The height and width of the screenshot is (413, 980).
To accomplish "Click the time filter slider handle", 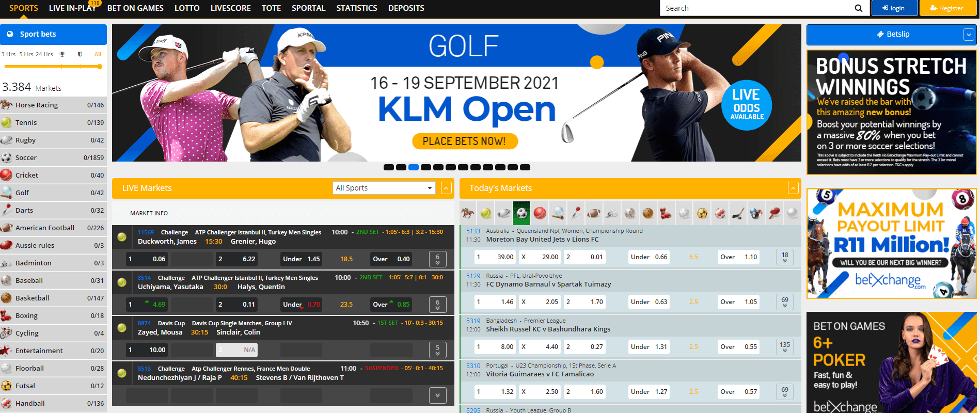I will click(100, 67).
